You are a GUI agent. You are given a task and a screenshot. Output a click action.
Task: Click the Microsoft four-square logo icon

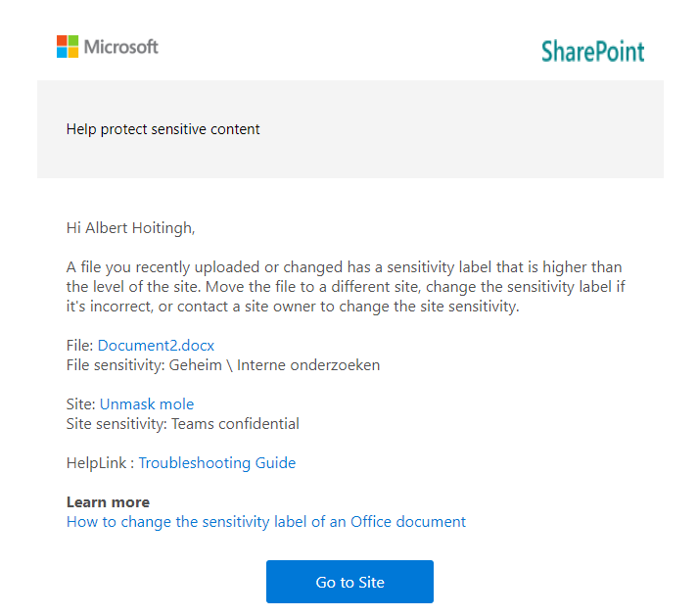[68, 46]
